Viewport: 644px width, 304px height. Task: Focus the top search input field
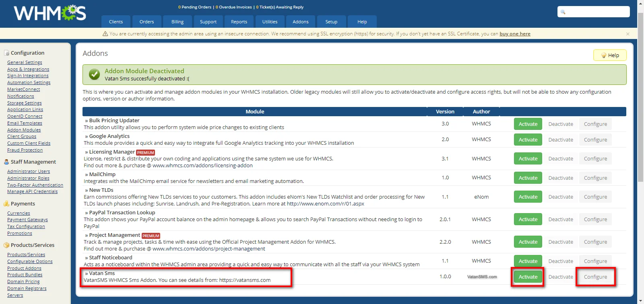click(x=594, y=12)
